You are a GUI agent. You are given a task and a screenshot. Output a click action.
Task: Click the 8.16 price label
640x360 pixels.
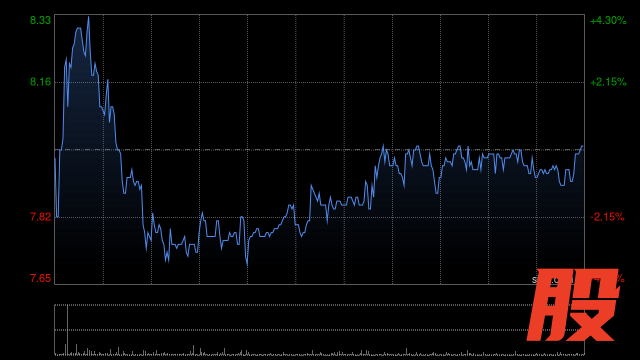pyautogui.click(x=40, y=82)
